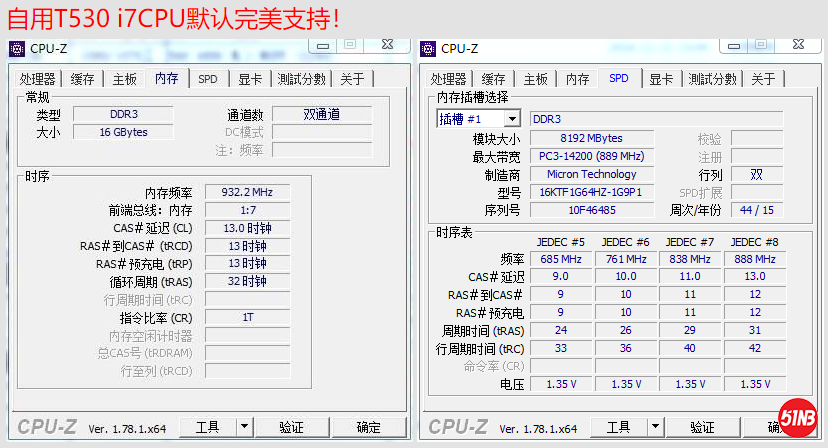
Task: Click the 型号 field showing 16KTF1G64HZ-1G9P1
Action: click(591, 192)
